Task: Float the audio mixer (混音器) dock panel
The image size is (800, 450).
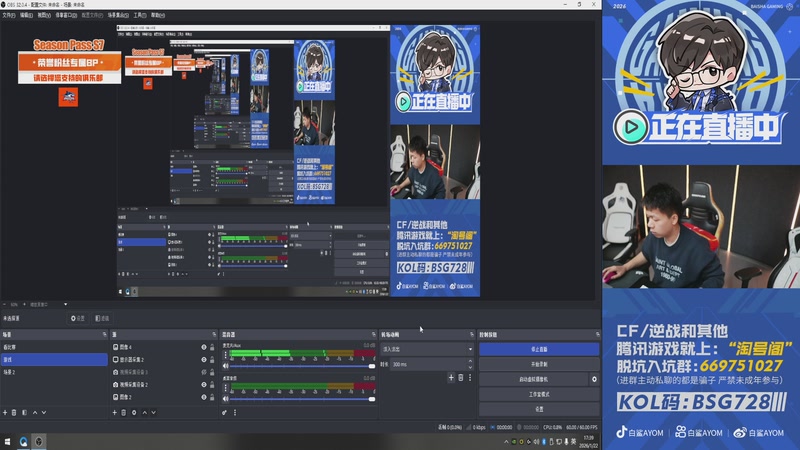Action: [x=373, y=335]
